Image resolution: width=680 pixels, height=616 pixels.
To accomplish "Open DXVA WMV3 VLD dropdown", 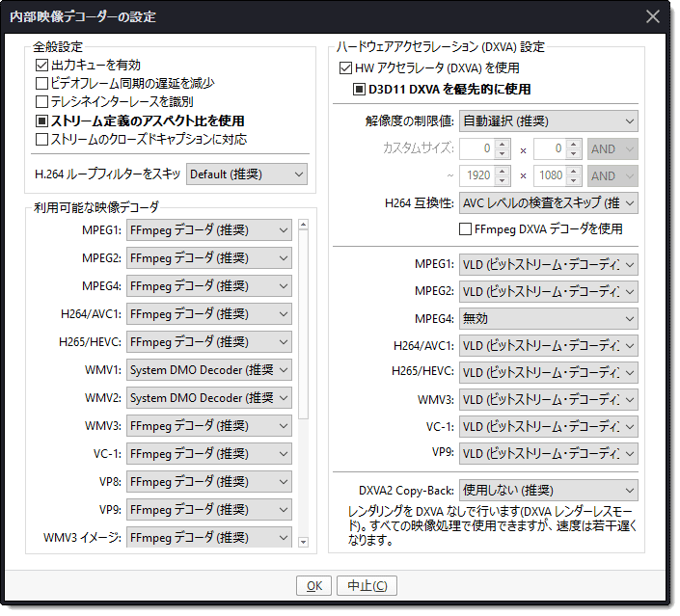I will click(549, 400).
